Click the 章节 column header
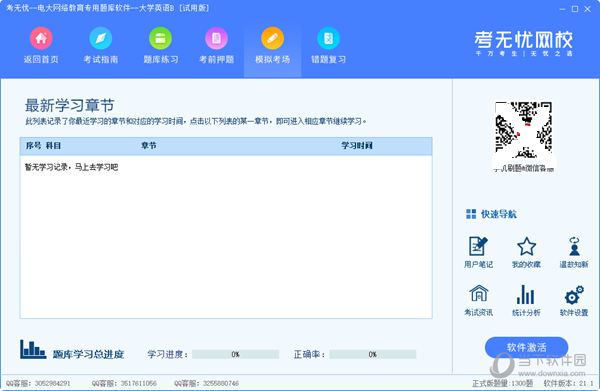 [x=148, y=146]
